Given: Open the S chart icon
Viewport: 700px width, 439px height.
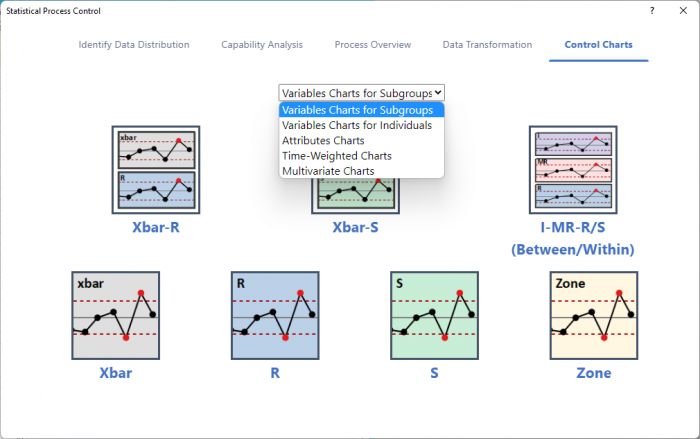Looking at the screenshot, I should (434, 315).
